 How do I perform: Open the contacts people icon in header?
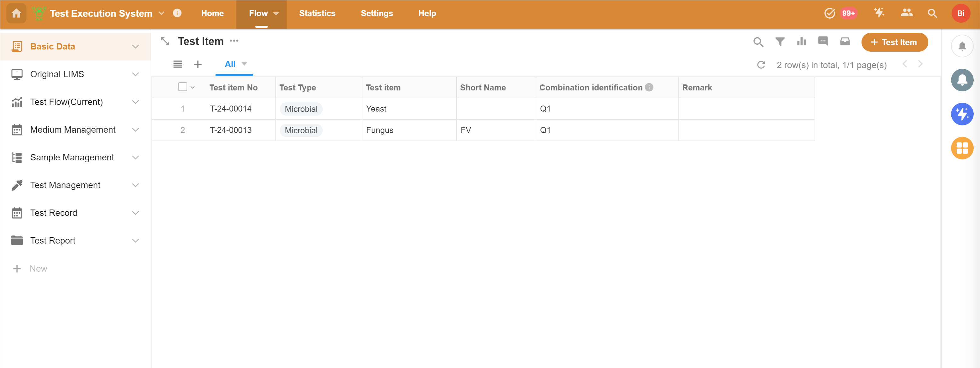907,13
